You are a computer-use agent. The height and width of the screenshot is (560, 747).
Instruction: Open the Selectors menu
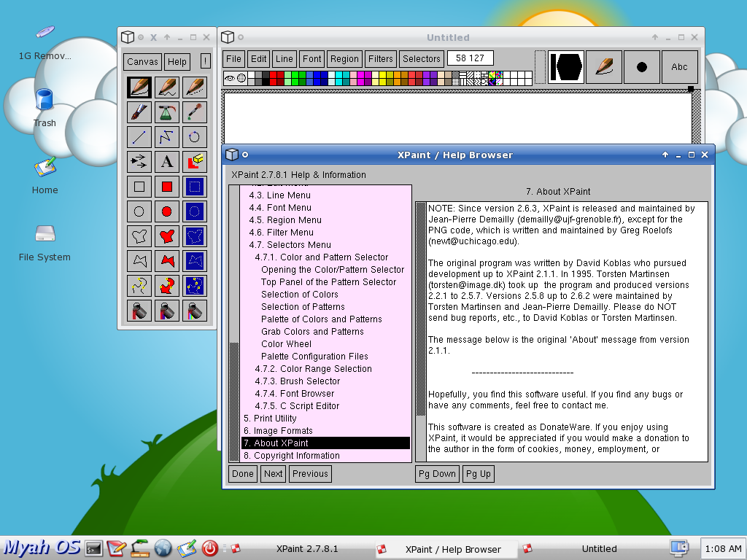pos(422,59)
